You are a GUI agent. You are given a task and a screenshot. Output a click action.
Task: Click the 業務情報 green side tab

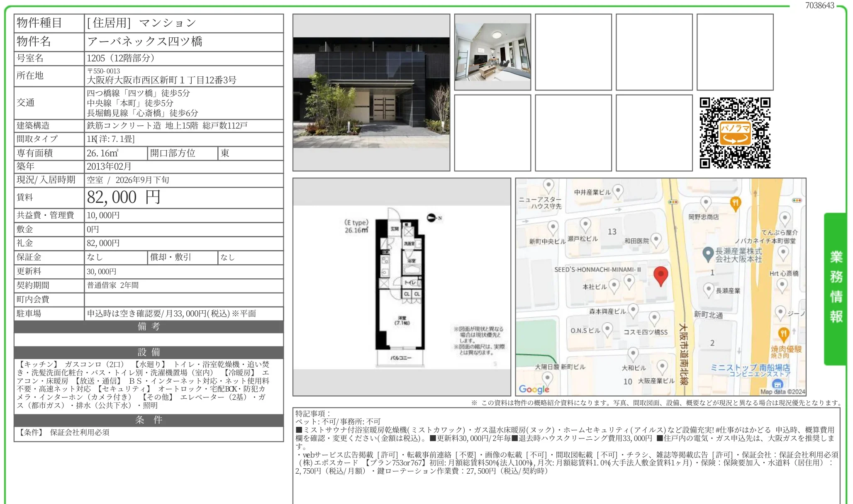(x=835, y=288)
